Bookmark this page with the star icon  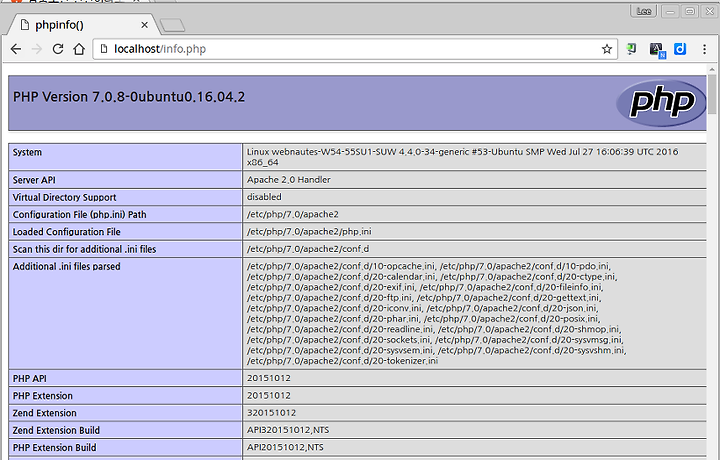click(x=607, y=49)
